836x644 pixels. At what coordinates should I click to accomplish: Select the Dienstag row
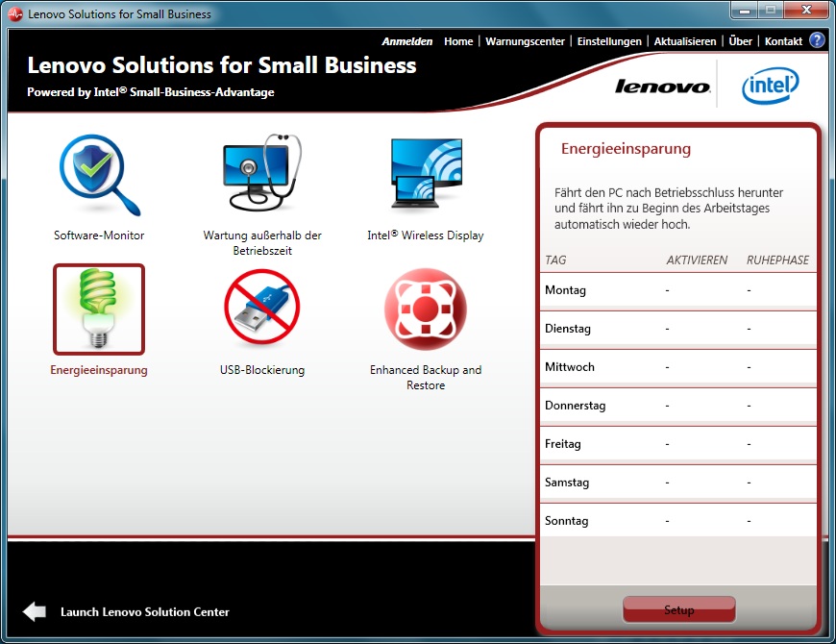(678, 329)
